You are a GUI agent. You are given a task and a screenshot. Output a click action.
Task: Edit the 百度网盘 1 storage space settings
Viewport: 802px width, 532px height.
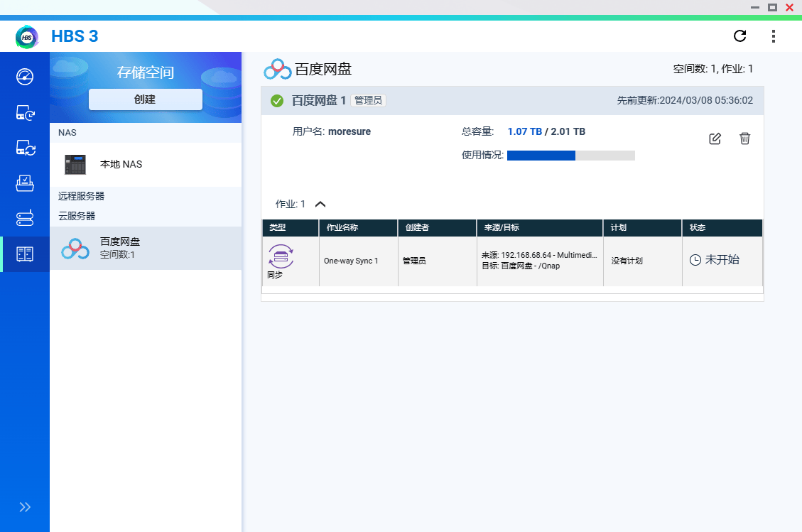coord(715,139)
